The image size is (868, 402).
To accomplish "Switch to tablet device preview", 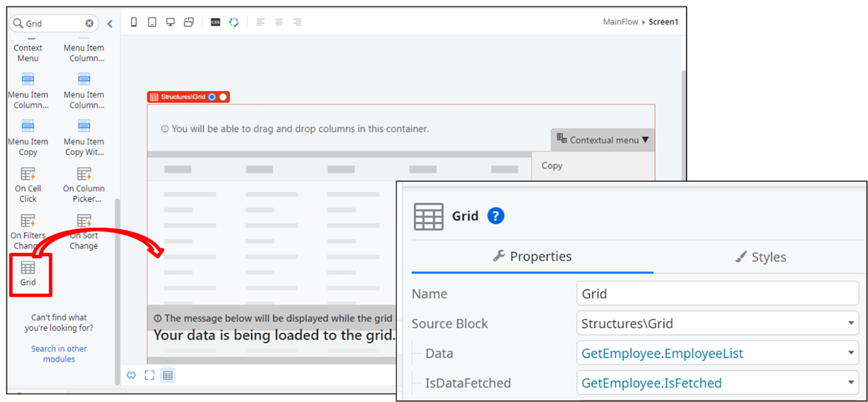I will [152, 22].
